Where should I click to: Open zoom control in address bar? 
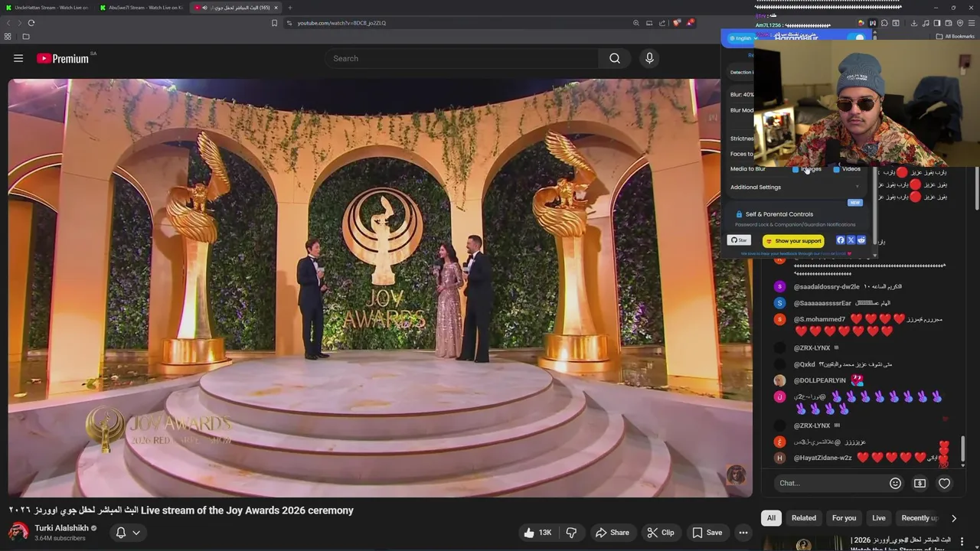[x=635, y=23]
